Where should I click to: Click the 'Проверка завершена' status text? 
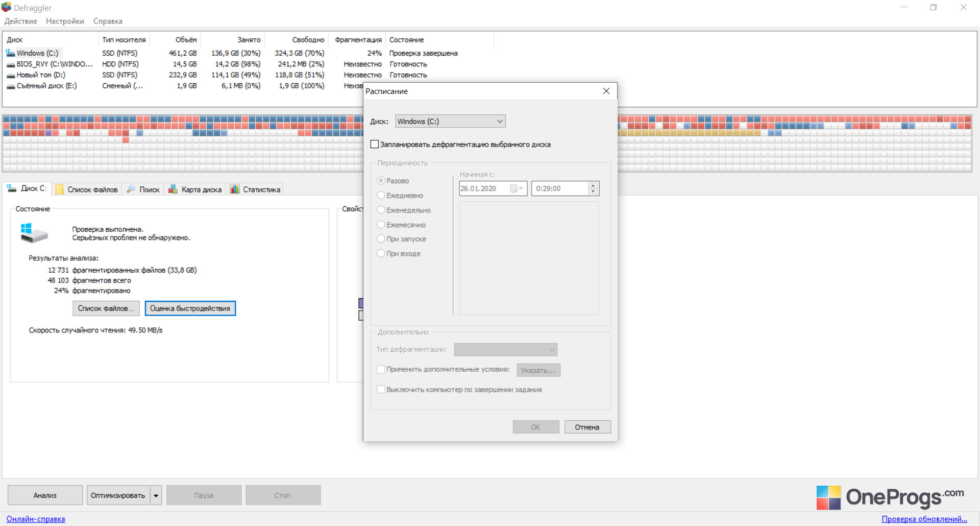[424, 53]
